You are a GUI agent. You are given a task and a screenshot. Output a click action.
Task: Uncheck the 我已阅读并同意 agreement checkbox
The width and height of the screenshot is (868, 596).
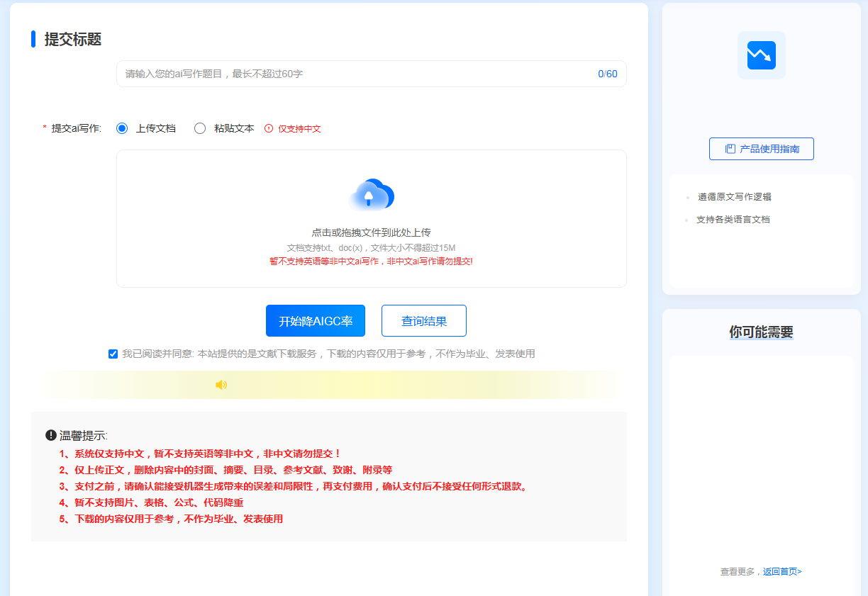coord(113,354)
